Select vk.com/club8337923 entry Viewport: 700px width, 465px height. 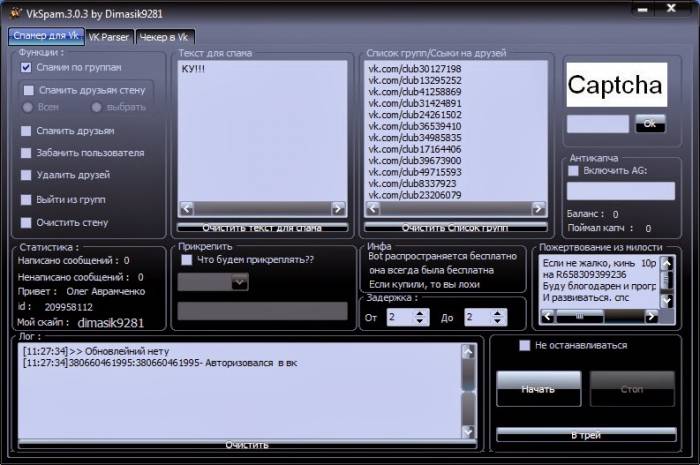pyautogui.click(x=412, y=184)
